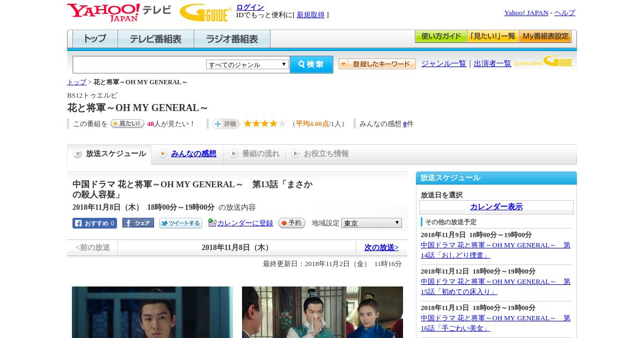Open the ジャンル genre dropdown
Viewport: 644px width, 338px height.
click(247, 64)
